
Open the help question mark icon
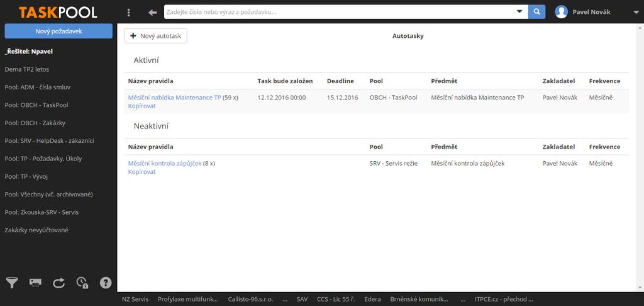(x=106, y=283)
